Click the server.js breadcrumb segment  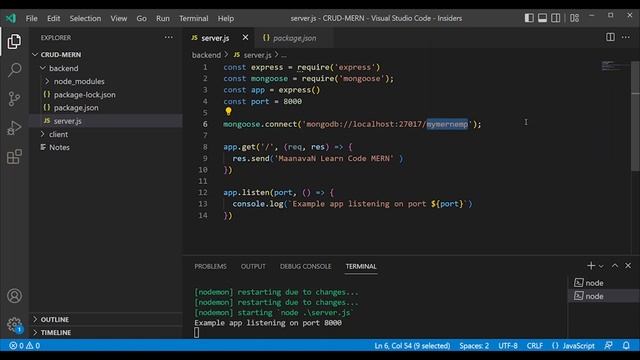pyautogui.click(x=253, y=55)
